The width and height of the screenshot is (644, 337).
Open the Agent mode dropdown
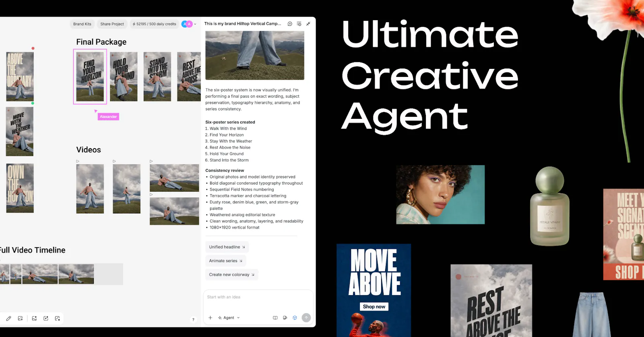[x=229, y=318]
